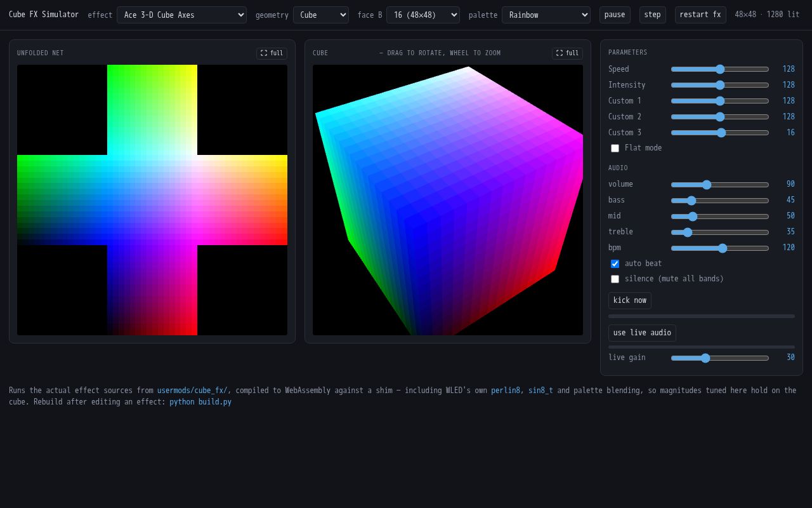Set the mid slider
812x508 pixels.
[x=720, y=217]
